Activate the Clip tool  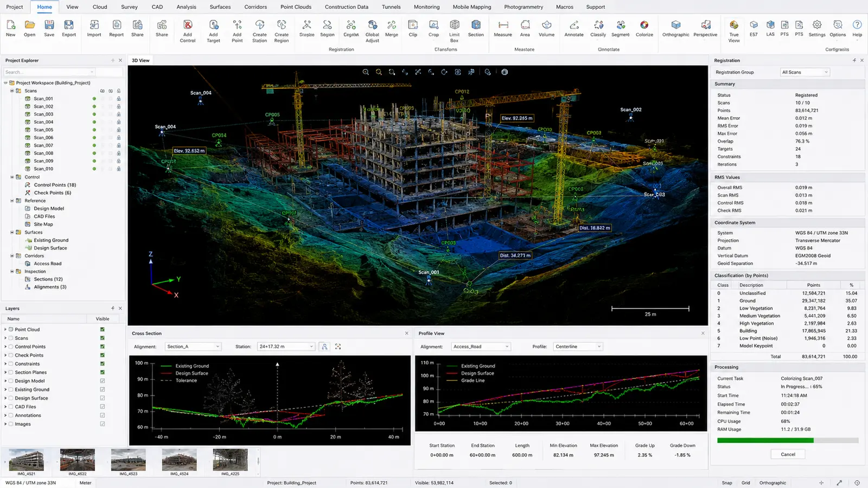tap(413, 25)
